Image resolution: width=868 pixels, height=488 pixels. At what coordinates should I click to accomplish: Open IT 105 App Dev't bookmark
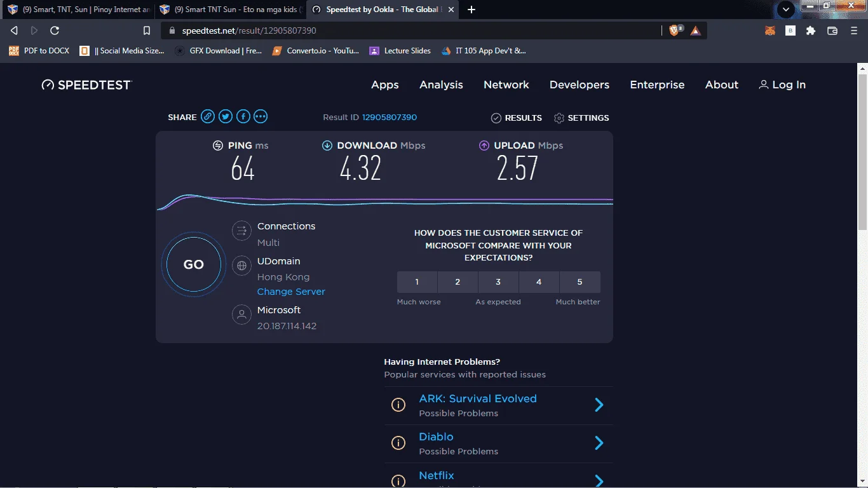click(484, 51)
